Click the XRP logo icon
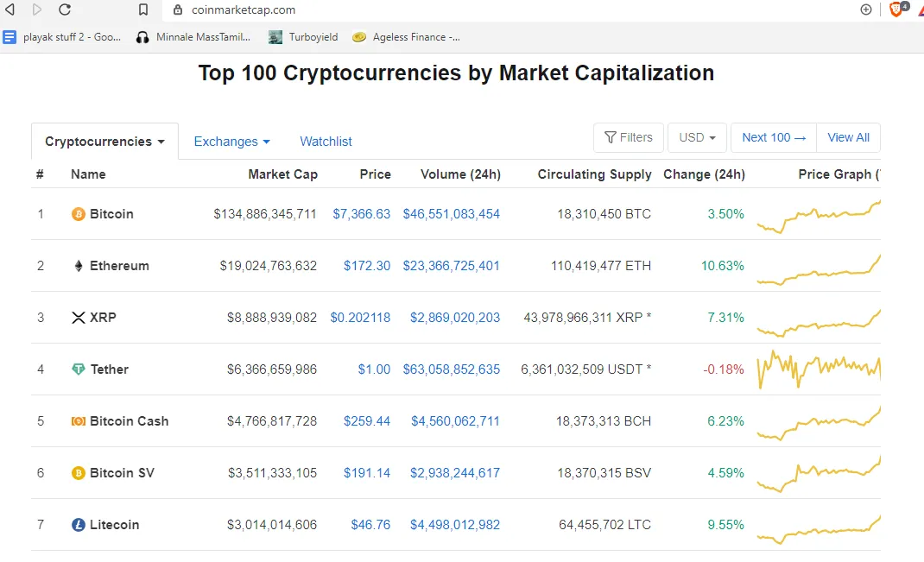This screenshot has width=924, height=562. tap(79, 318)
